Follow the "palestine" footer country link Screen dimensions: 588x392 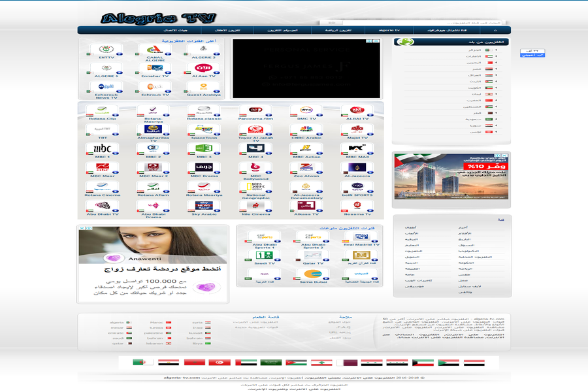click(x=154, y=333)
